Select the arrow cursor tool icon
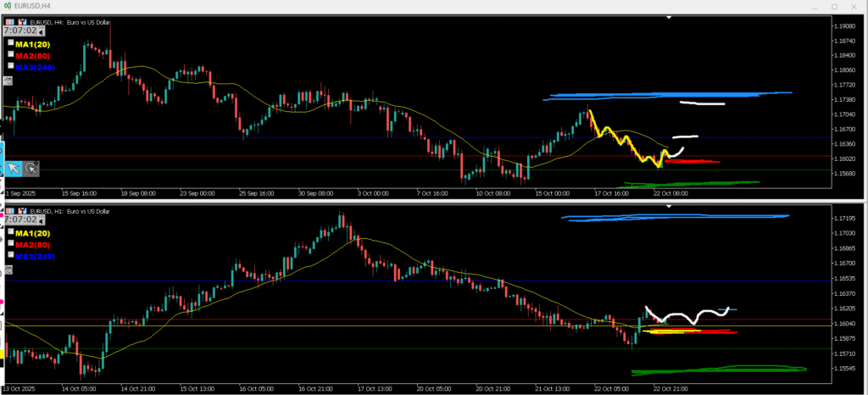 (14, 169)
